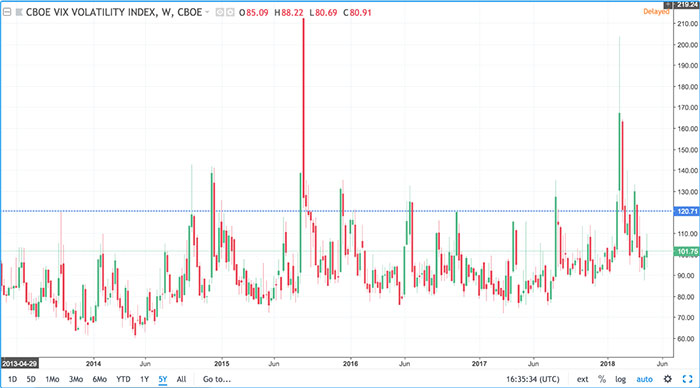Click the 2018 label on time axis

608,363
